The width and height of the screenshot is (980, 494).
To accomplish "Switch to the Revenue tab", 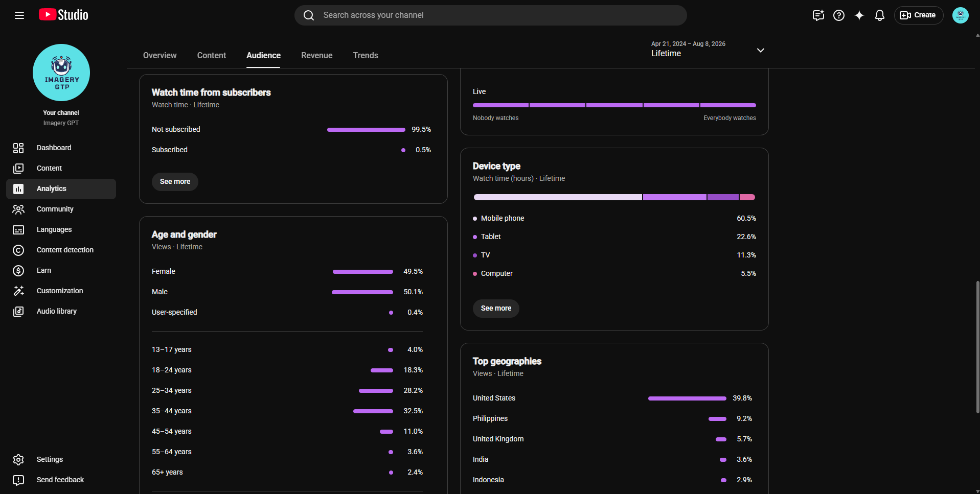I will 316,55.
